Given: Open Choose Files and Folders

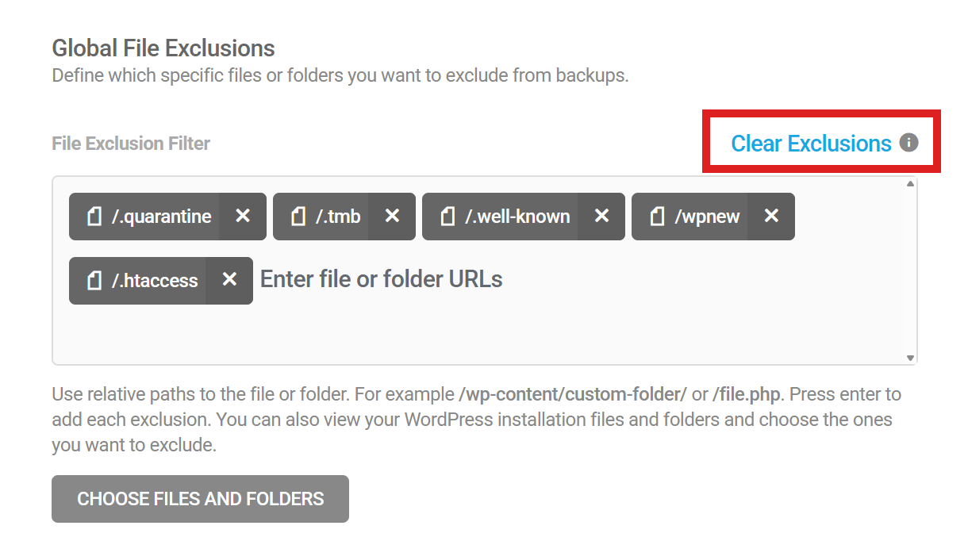Looking at the screenshot, I should [x=200, y=499].
